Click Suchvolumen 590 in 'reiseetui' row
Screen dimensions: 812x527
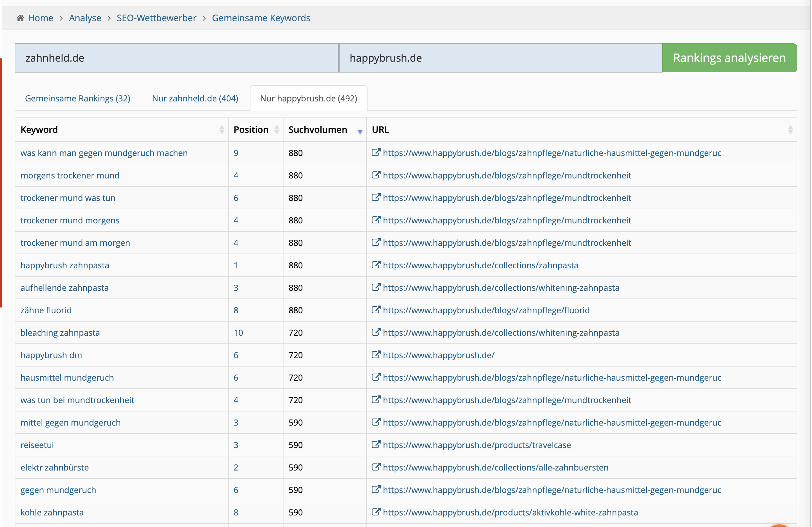[x=295, y=445]
